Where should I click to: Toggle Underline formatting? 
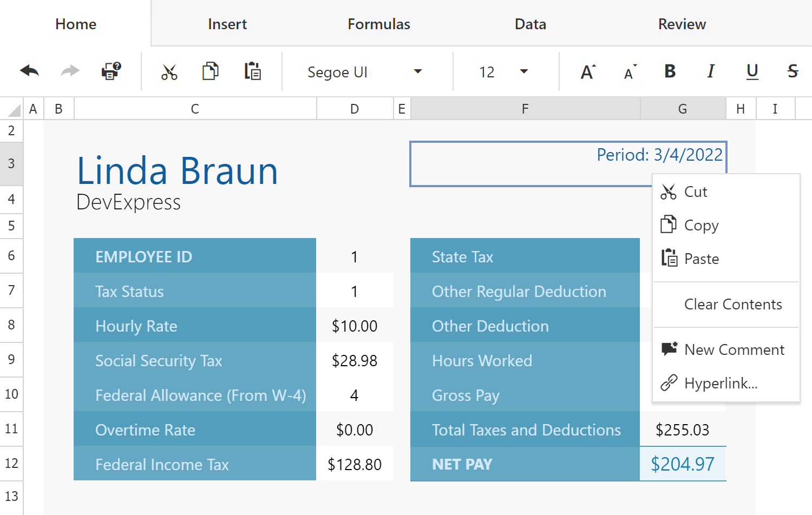752,71
